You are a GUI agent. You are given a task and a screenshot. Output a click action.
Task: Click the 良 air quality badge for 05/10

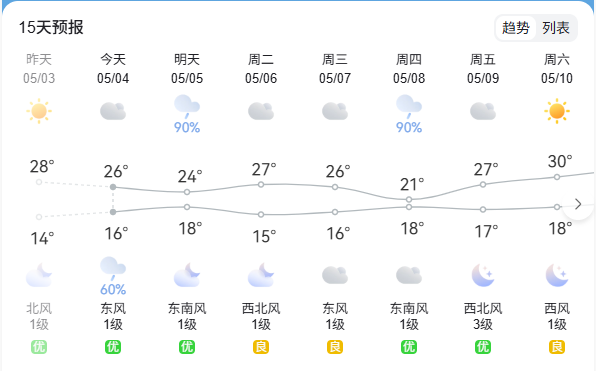coord(557,347)
